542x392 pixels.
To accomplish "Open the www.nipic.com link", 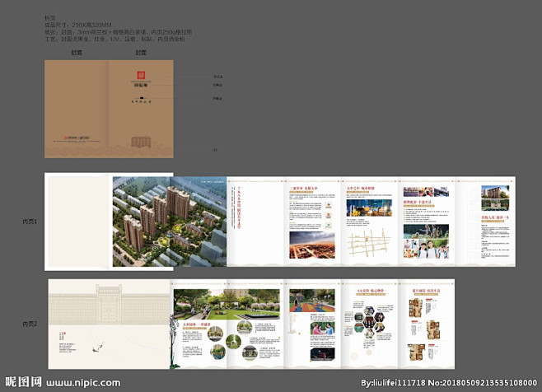I will [82, 384].
